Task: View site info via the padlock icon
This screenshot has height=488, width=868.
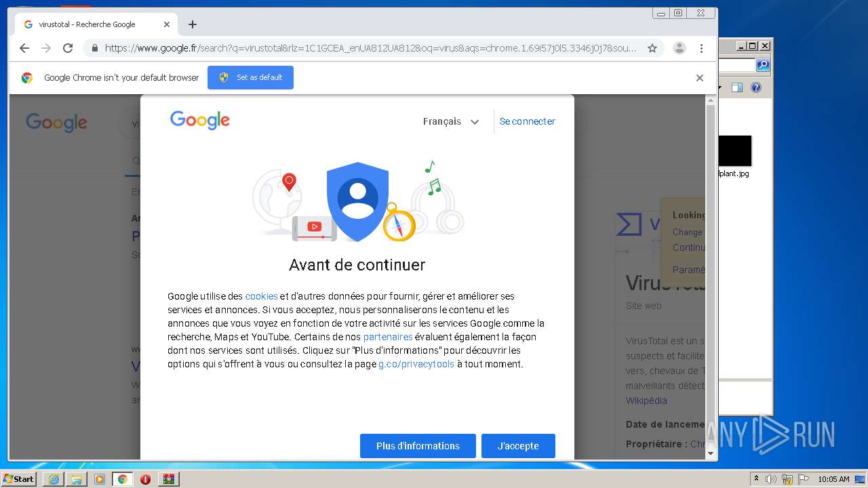Action: 94,48
